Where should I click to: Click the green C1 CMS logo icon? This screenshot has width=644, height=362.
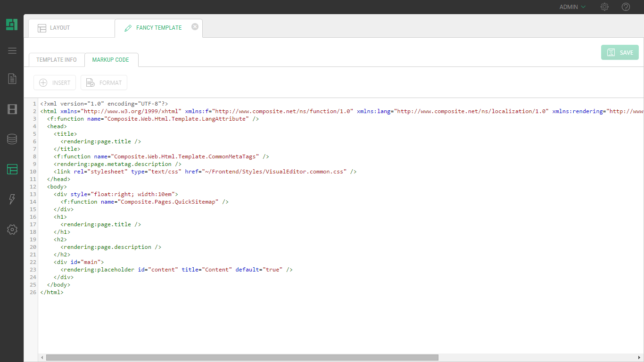[x=12, y=25]
